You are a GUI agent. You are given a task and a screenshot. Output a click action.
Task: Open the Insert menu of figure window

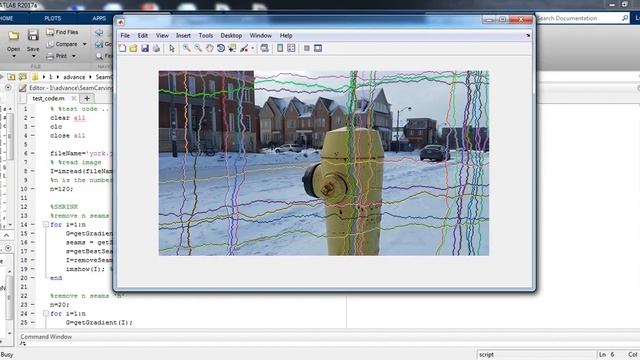[183, 36]
